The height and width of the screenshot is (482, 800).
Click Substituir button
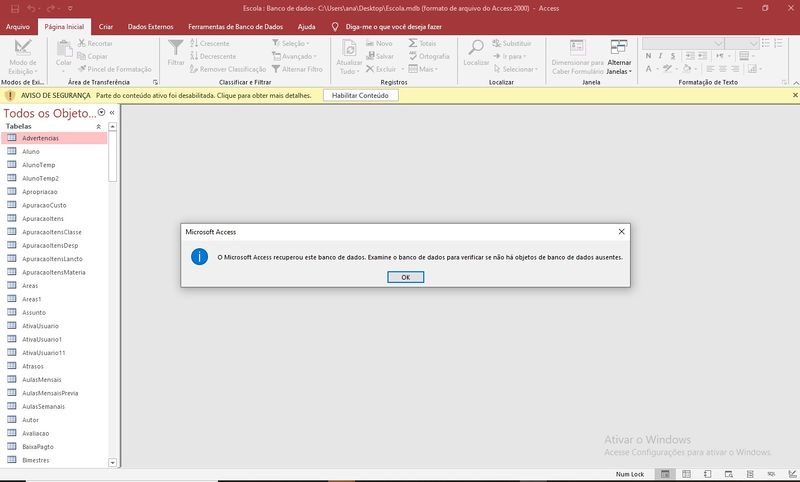tap(512, 43)
